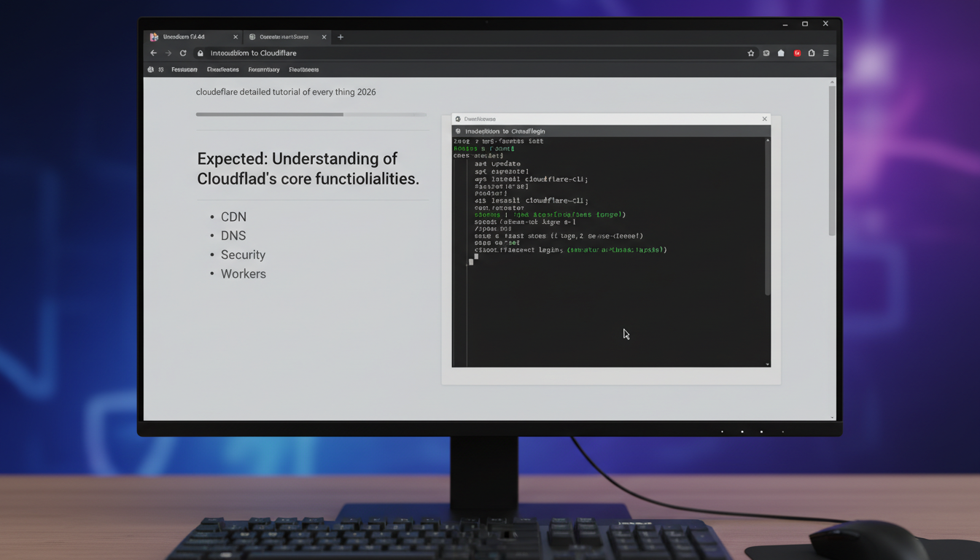Switch to the second browser tab
This screenshot has height=560, width=980.
tap(287, 37)
